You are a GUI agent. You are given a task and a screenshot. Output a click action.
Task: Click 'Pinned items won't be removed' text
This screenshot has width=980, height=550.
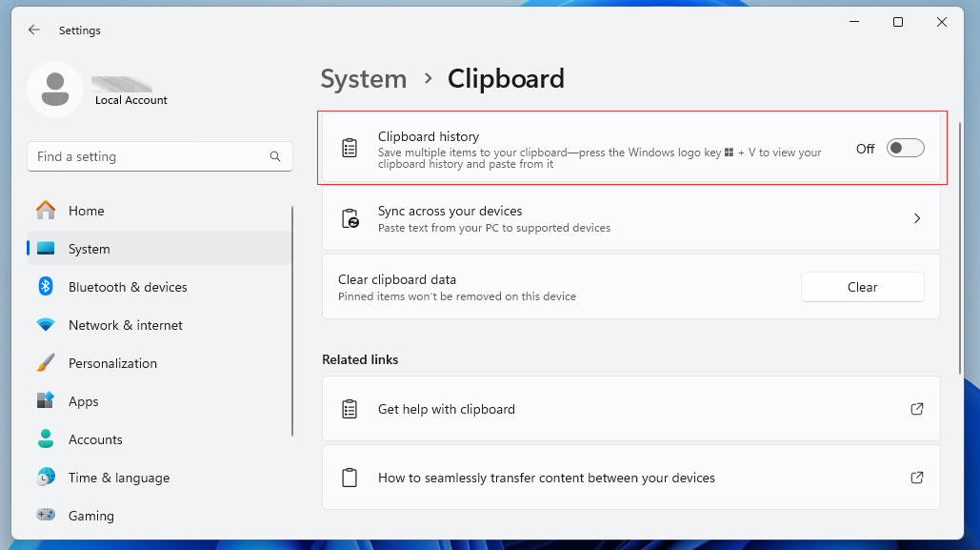(457, 296)
